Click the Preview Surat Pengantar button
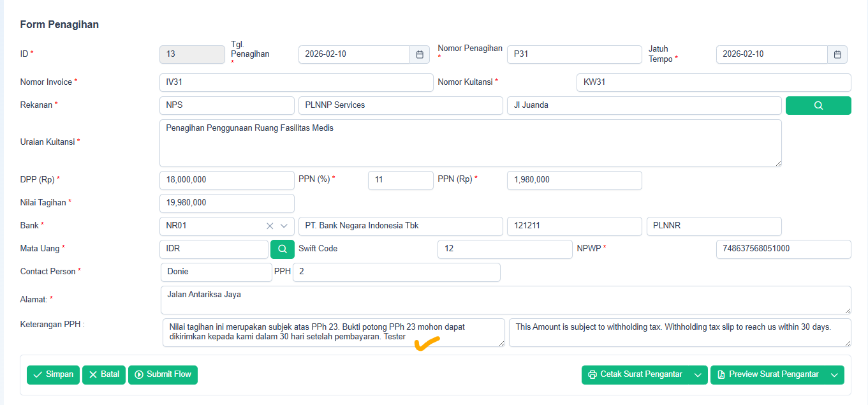 coord(768,375)
